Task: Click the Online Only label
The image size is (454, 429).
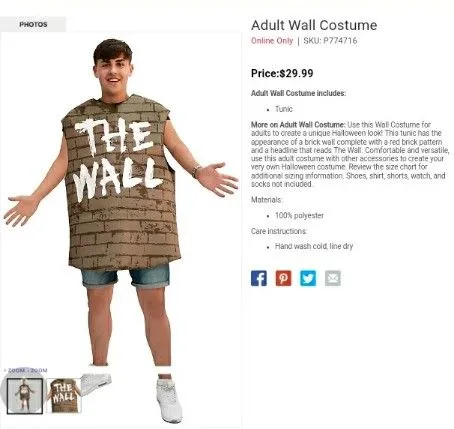Action: tap(272, 41)
